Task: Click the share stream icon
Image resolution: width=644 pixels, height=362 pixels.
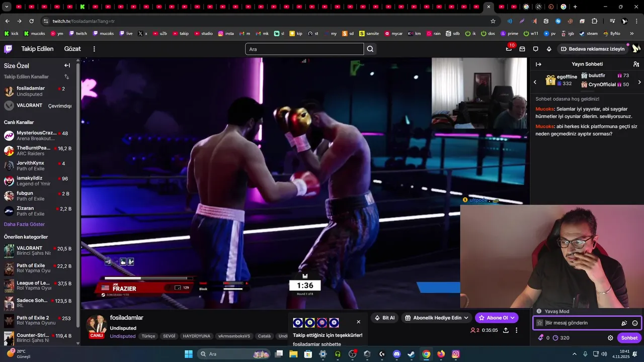Action: (x=506, y=330)
